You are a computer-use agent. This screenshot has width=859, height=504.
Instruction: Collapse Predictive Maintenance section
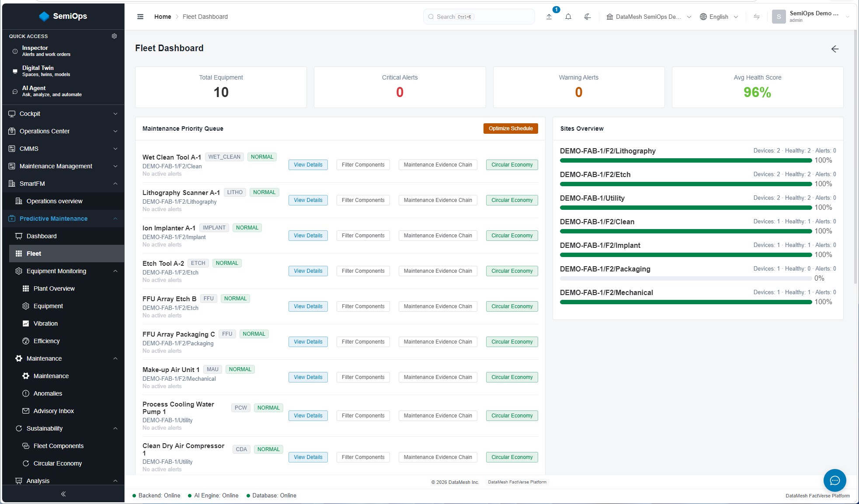click(x=63, y=219)
